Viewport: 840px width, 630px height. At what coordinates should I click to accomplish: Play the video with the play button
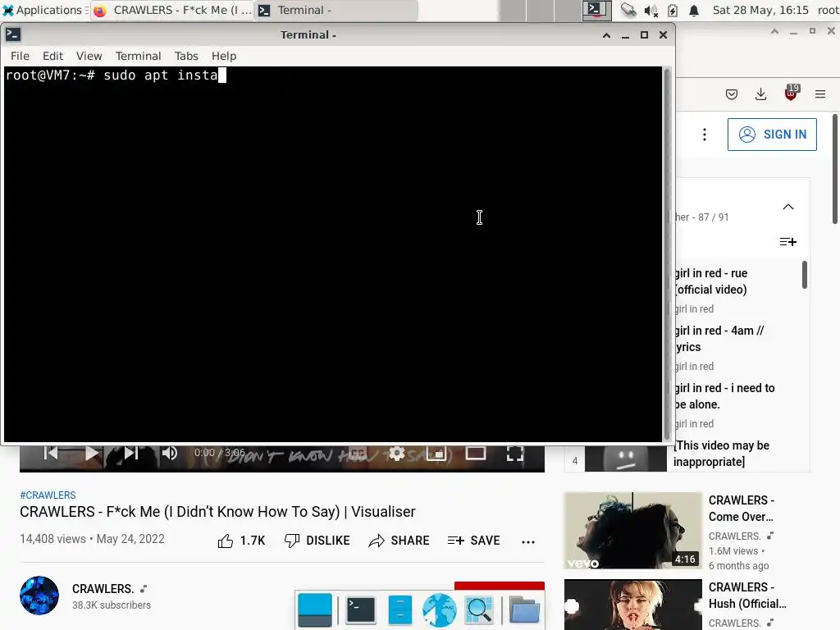[92, 454]
